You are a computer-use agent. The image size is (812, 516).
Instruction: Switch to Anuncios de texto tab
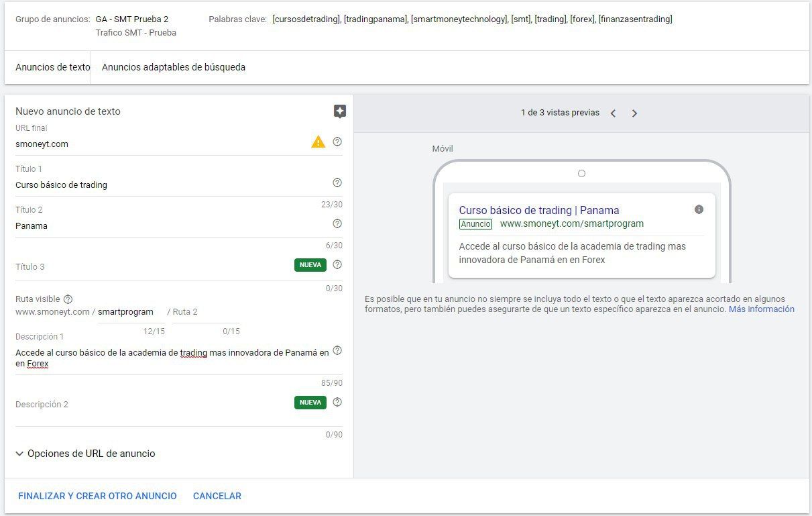pos(52,67)
